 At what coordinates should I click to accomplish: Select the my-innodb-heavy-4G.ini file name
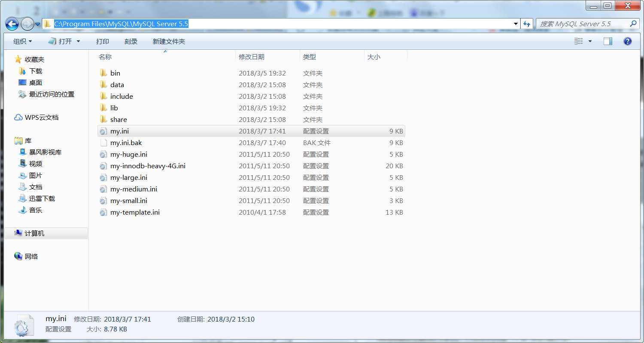coord(148,166)
